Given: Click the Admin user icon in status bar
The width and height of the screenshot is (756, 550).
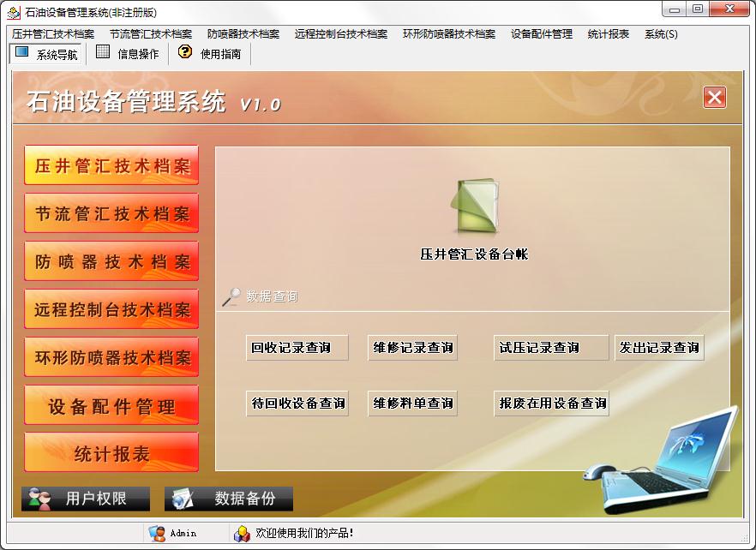Looking at the screenshot, I should [157, 533].
